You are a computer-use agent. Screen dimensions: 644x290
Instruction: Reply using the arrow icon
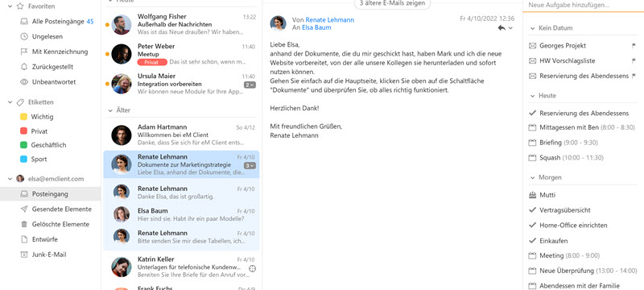pyautogui.click(x=502, y=28)
